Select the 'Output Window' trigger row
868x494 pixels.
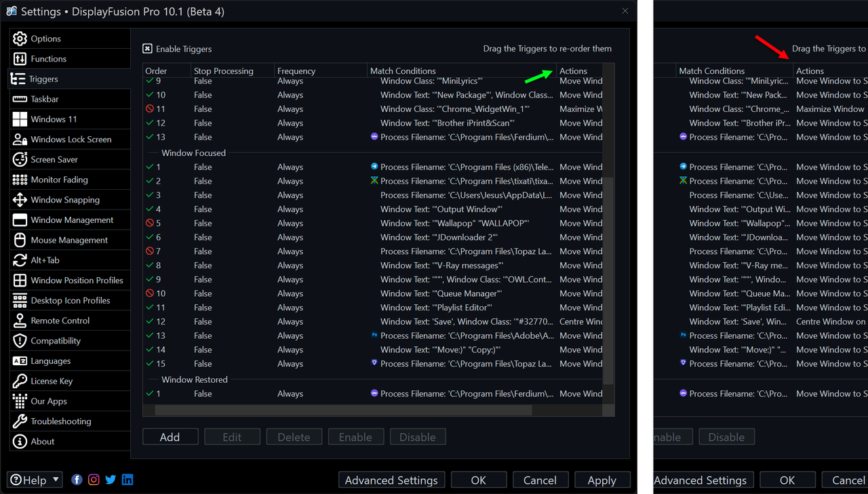373,209
